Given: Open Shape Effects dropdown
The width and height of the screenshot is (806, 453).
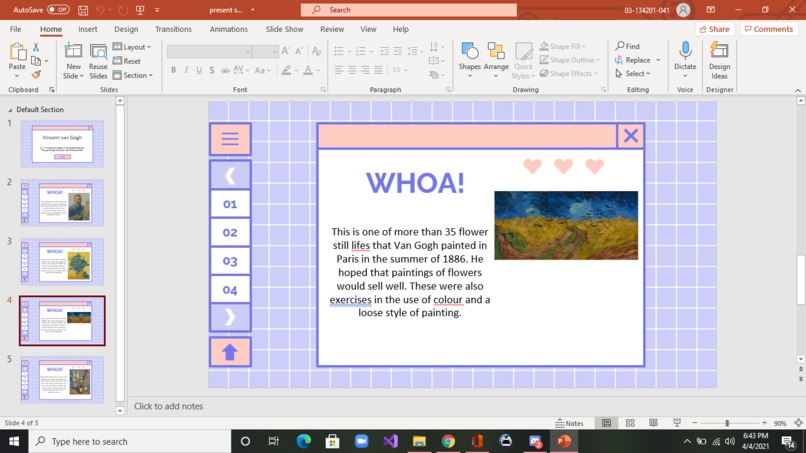Looking at the screenshot, I should click(x=569, y=74).
